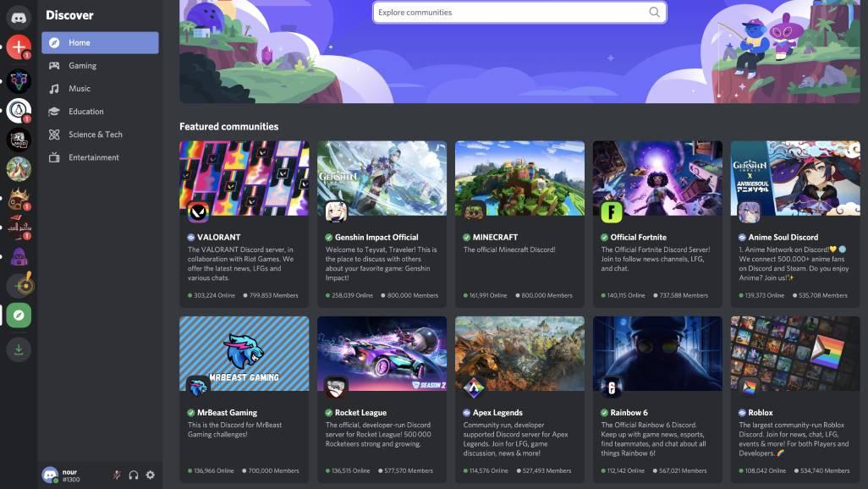868x489 pixels.
Task: Open the landscape artwork avatar server
Action: pos(19,169)
